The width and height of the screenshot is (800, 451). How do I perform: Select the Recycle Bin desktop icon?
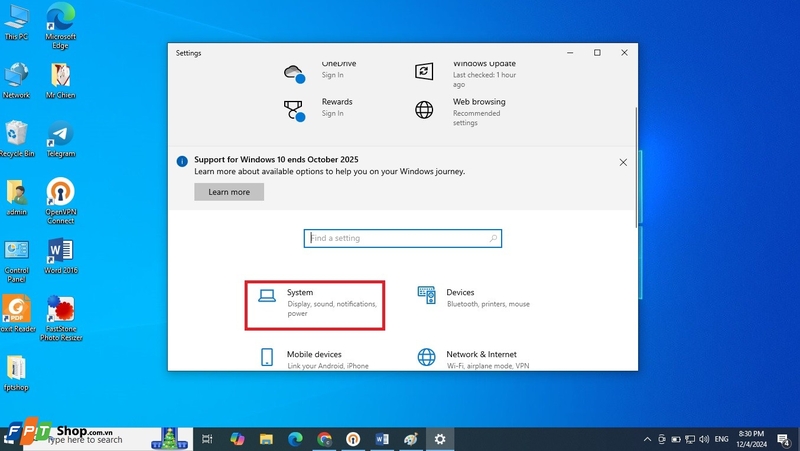click(17, 139)
